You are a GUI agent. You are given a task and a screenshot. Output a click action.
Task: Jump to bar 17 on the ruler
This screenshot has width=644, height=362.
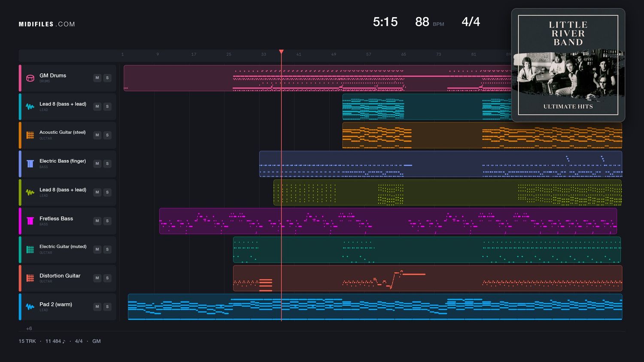coord(194,54)
